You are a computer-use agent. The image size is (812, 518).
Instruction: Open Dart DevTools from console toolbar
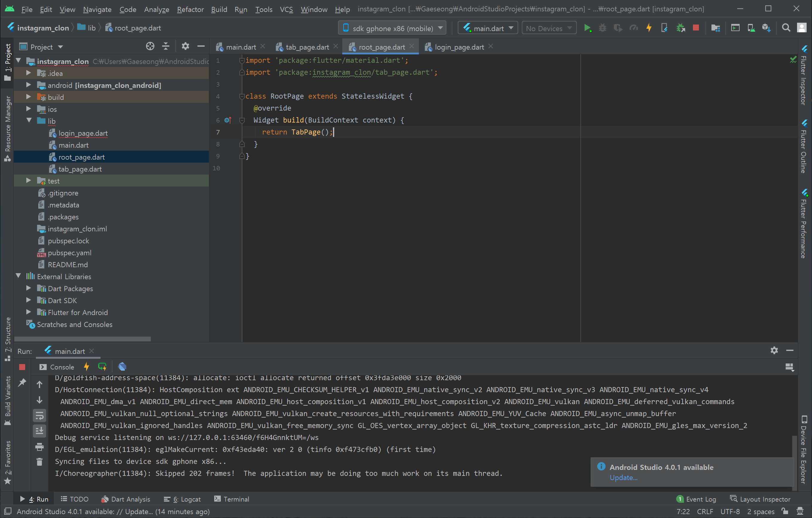122,367
